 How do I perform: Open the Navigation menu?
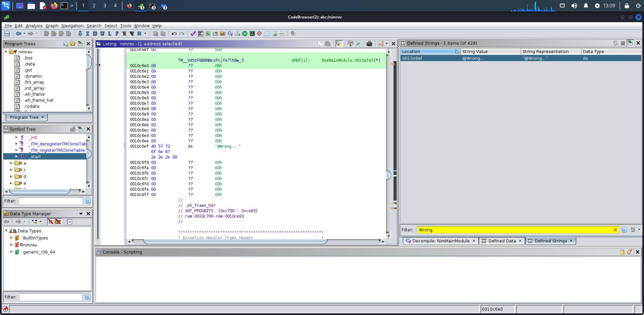coord(72,26)
